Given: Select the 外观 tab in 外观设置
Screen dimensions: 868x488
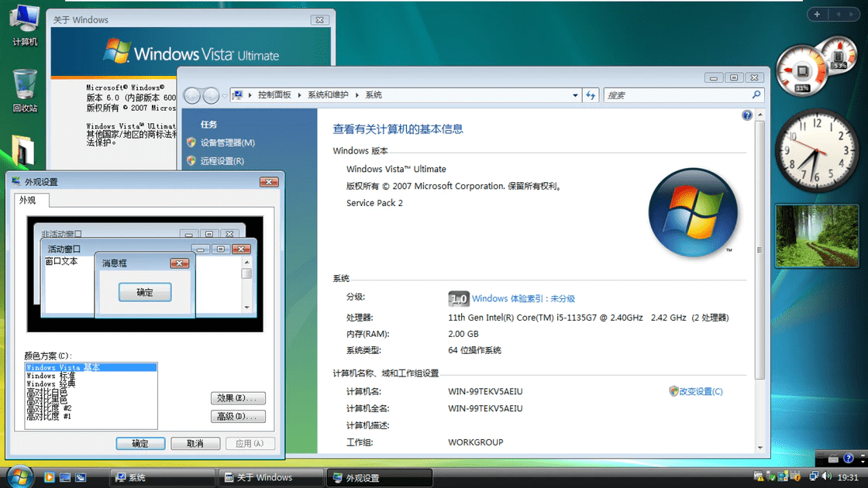Looking at the screenshot, I should pos(28,201).
